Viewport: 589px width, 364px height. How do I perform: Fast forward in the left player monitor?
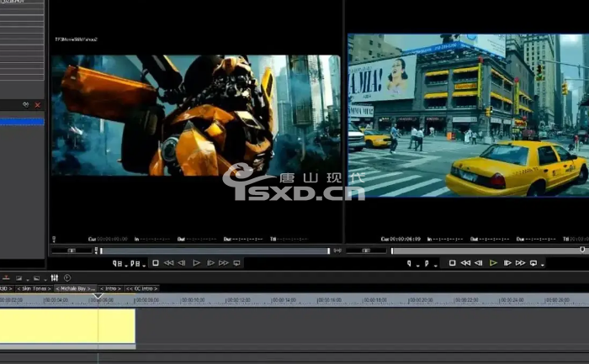pos(224,263)
